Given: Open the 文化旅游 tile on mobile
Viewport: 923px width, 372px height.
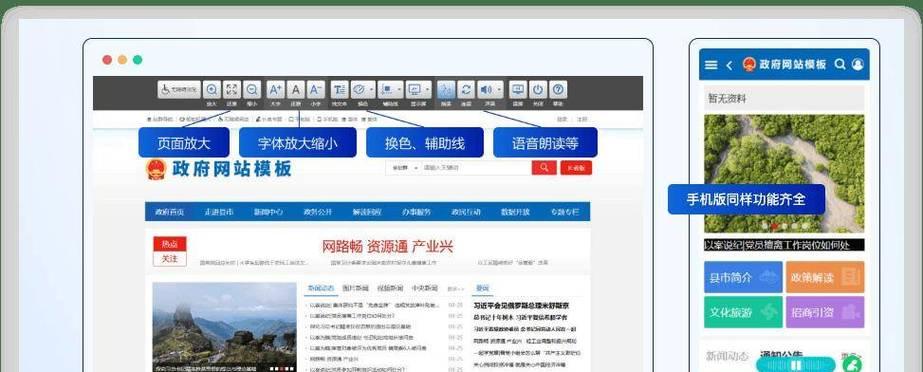Looking at the screenshot, I should click(743, 312).
